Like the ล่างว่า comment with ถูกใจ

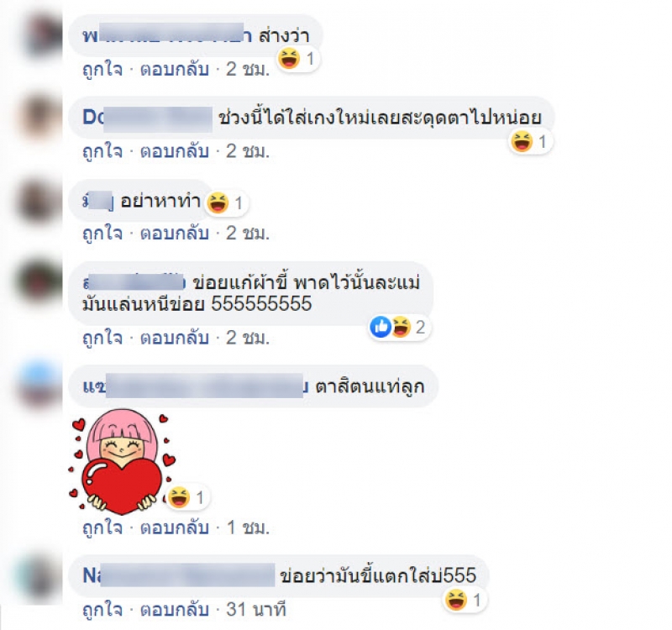click(x=102, y=69)
